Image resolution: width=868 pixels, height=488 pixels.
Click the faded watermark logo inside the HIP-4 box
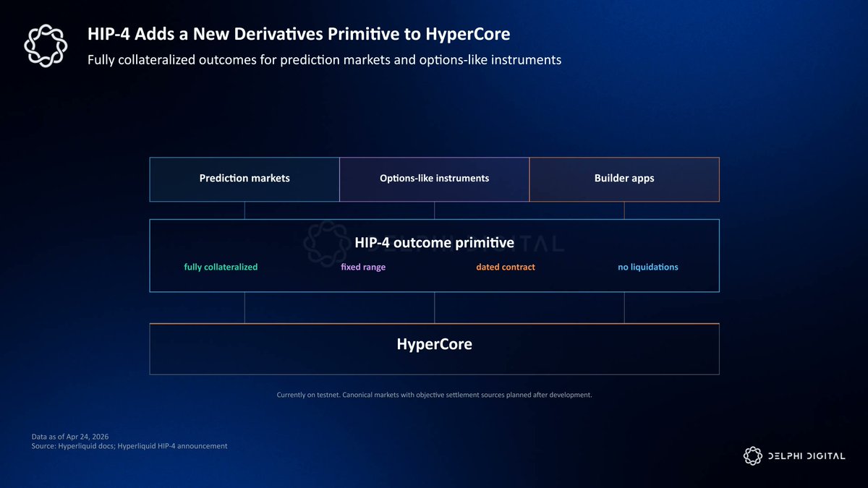(x=324, y=243)
